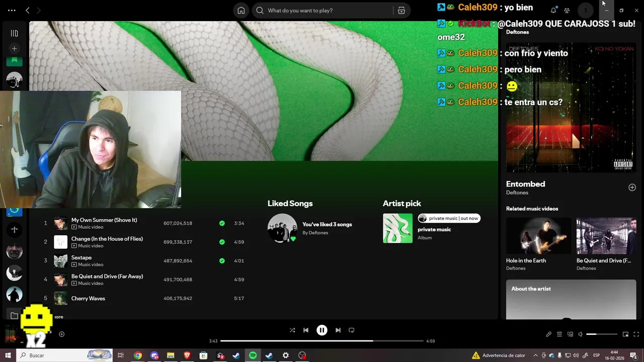Open Advertencia de calor weather alert
The height and width of the screenshot is (362, 644).
[499, 355]
